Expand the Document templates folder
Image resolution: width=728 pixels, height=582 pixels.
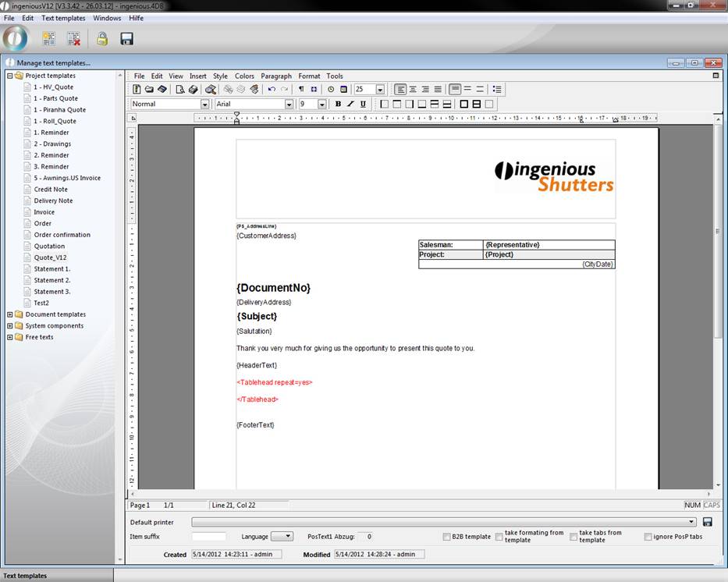[9, 314]
